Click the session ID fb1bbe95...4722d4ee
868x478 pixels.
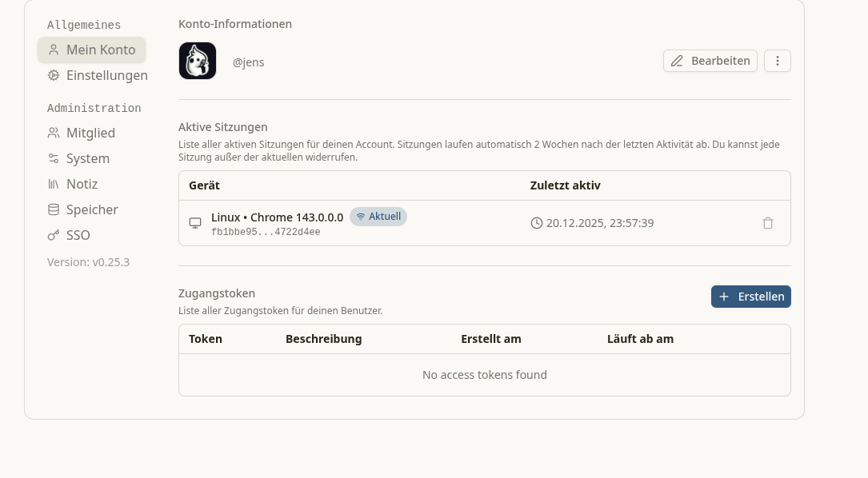(x=266, y=233)
